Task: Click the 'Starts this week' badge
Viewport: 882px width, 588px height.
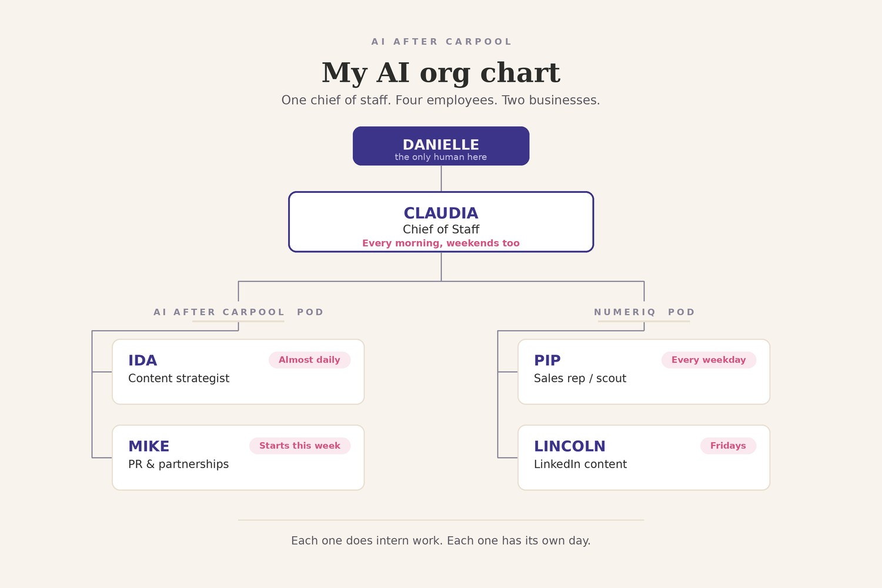Action: [x=300, y=446]
